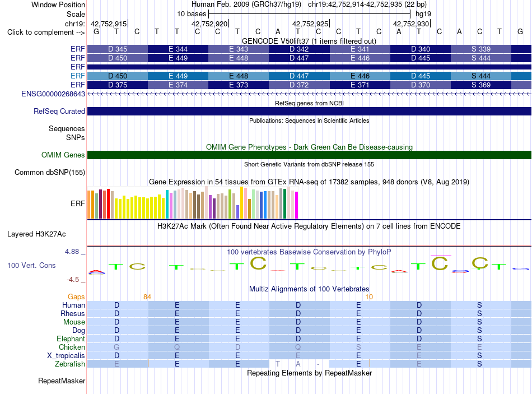The height and width of the screenshot is (394, 532).
Task: Click the codon cell 'E 373'
Action: point(239,85)
